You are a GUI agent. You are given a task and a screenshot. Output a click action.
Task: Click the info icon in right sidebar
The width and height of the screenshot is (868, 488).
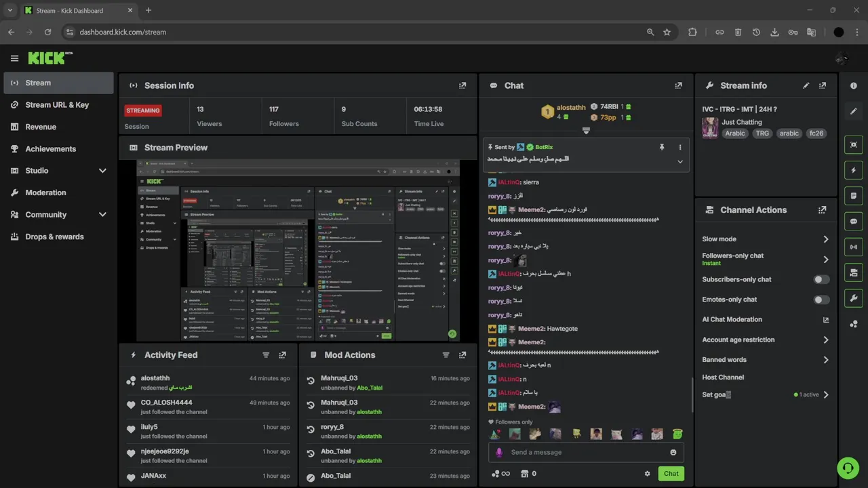pyautogui.click(x=854, y=85)
